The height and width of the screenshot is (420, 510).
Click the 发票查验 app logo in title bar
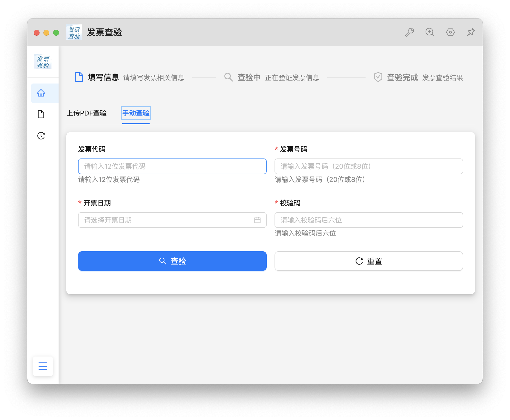point(74,32)
